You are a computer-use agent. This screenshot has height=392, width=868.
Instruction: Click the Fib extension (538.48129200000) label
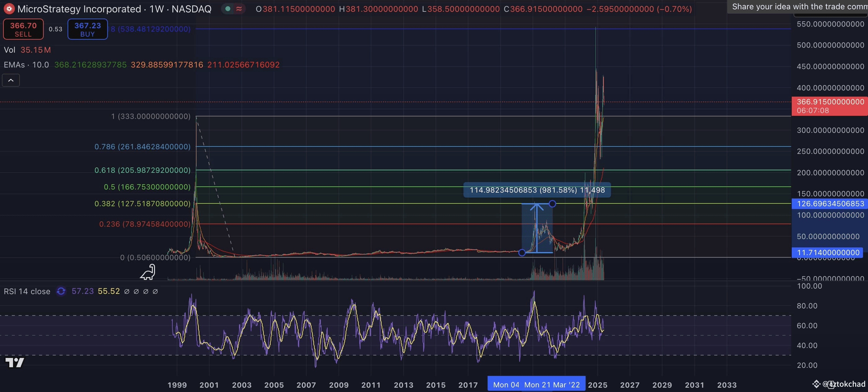151,29
